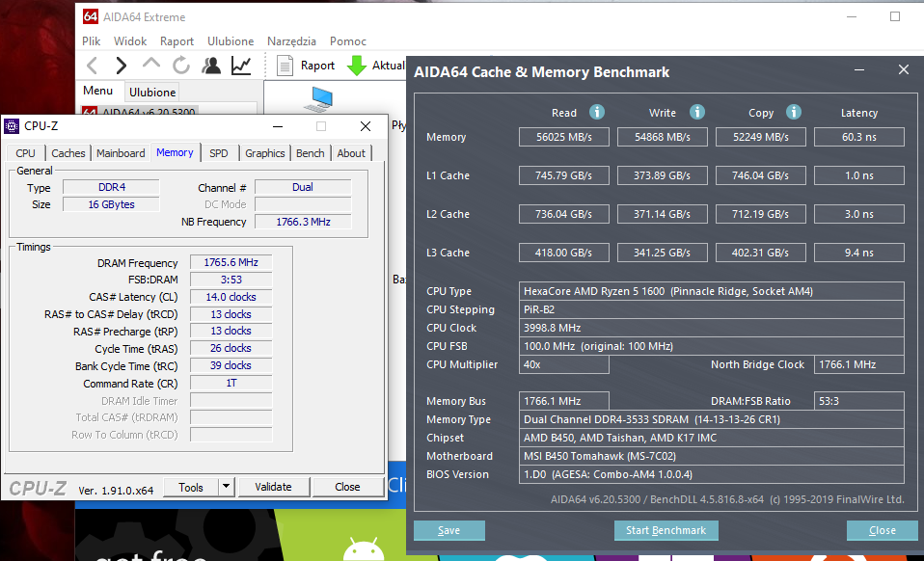Screen dimensions: 924x561
Task: Open the Raport menu in menu bar
Action: click(x=177, y=41)
